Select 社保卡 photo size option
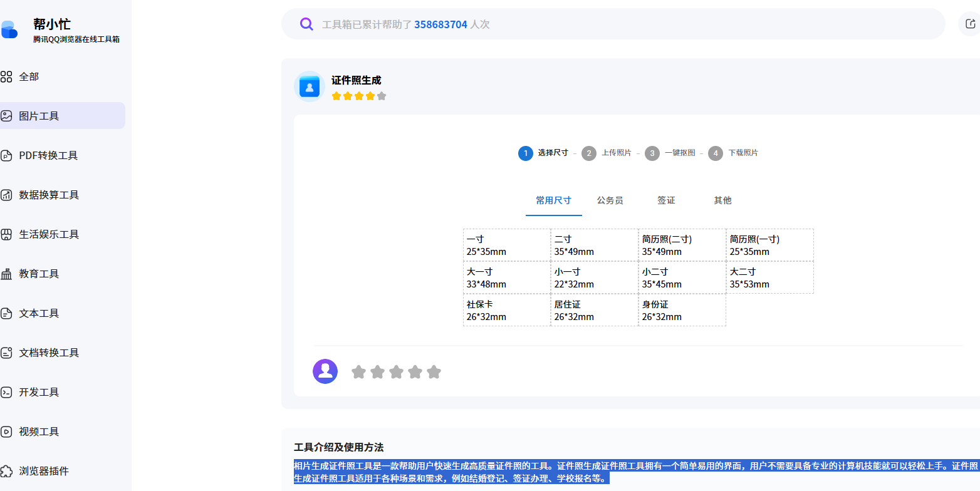 click(506, 310)
